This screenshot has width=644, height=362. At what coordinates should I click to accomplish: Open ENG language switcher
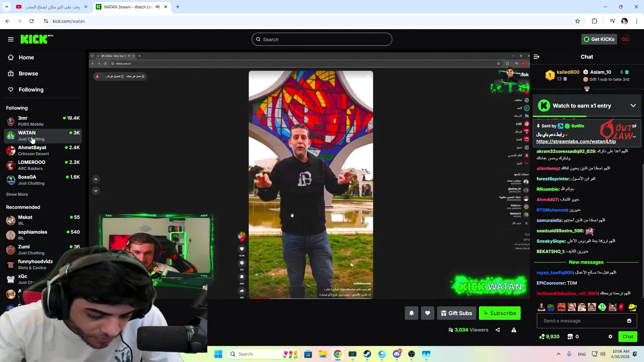(x=582, y=354)
